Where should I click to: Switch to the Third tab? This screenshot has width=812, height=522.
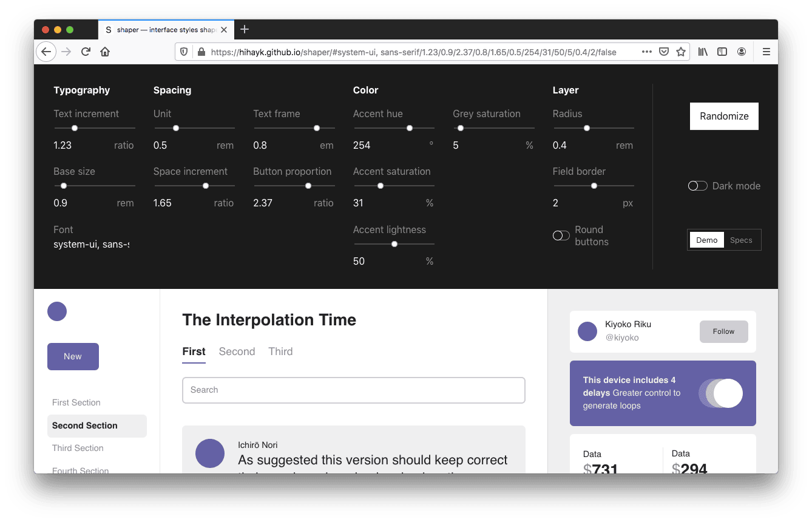coord(280,351)
